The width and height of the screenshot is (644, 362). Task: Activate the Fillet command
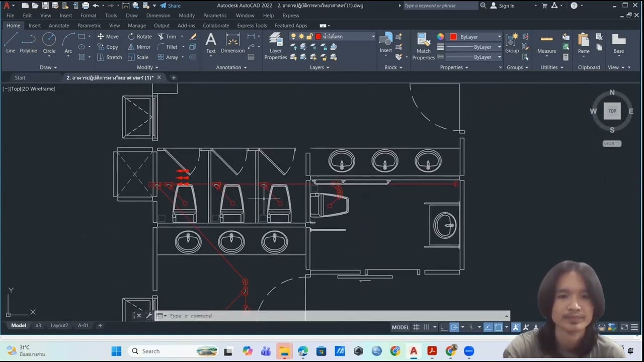[168, 47]
